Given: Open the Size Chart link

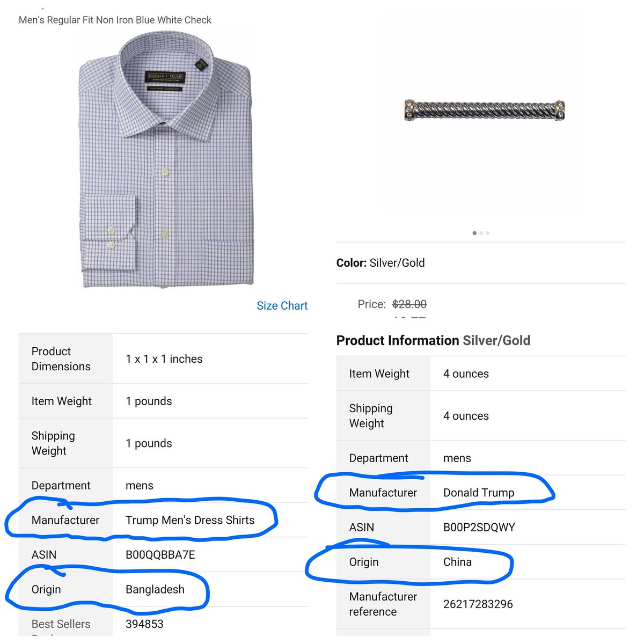Looking at the screenshot, I should [x=282, y=306].
